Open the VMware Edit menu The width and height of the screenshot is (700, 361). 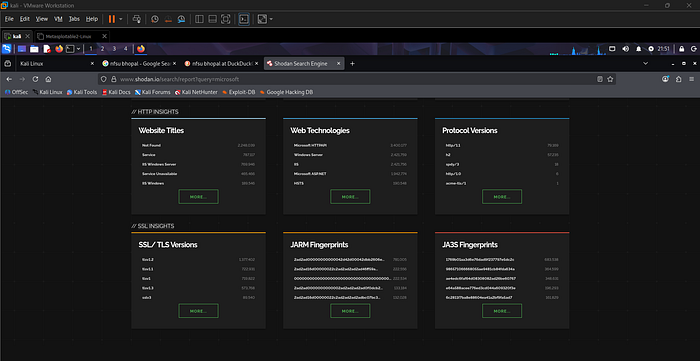tap(25, 19)
